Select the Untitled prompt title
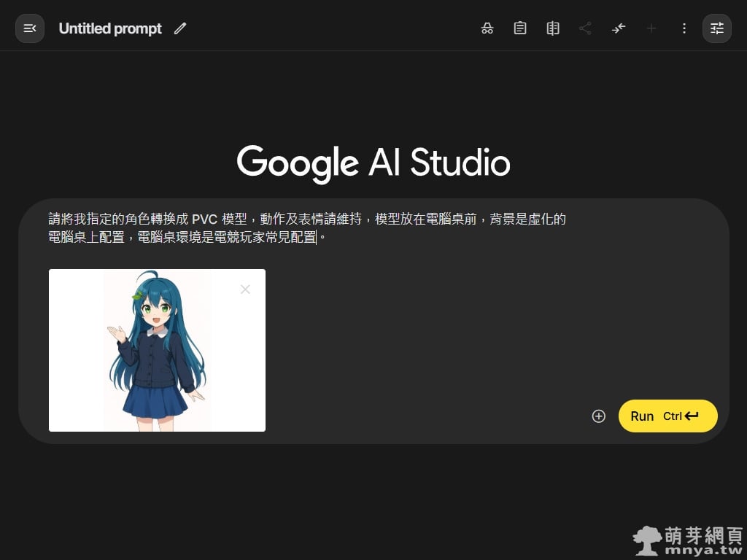747x560 pixels. (x=110, y=28)
